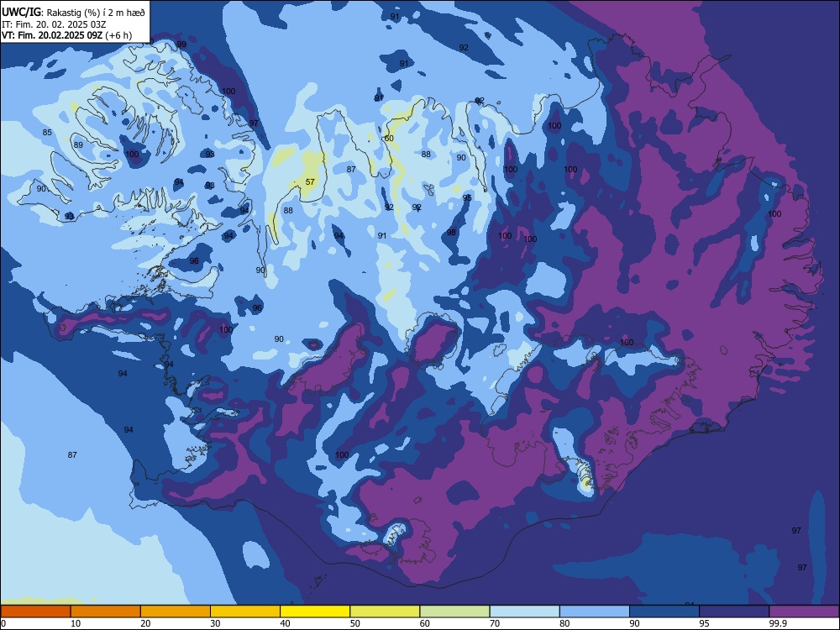Click the '85' humidity value on the map
This screenshot has height=630, width=840.
click(47, 133)
